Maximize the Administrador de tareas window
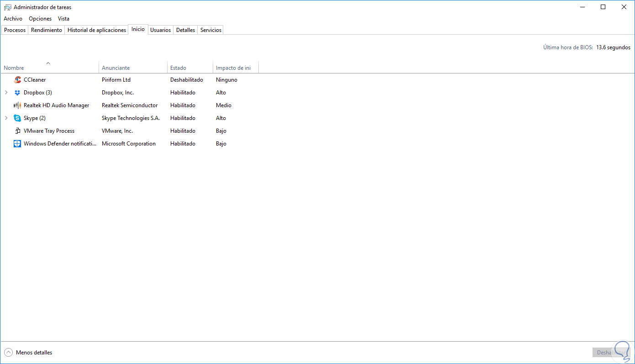The height and width of the screenshot is (364, 635). click(x=603, y=7)
